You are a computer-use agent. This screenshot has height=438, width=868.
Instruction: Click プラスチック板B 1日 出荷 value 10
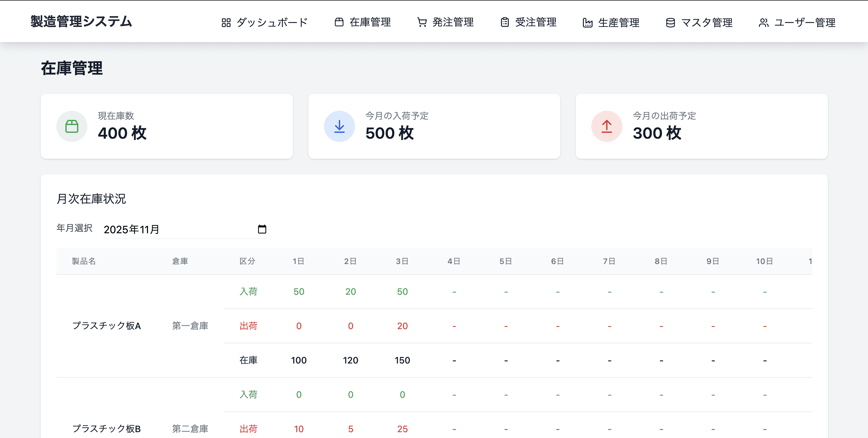tap(298, 429)
